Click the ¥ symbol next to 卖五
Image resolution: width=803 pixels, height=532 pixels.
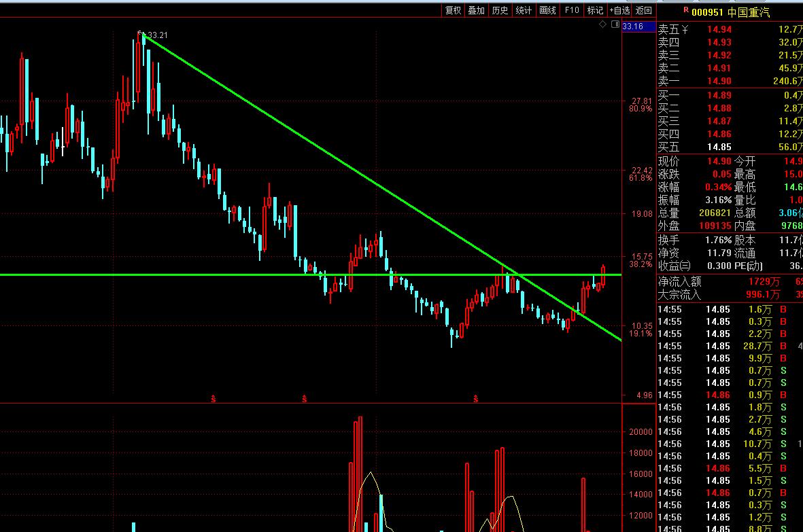[685, 30]
